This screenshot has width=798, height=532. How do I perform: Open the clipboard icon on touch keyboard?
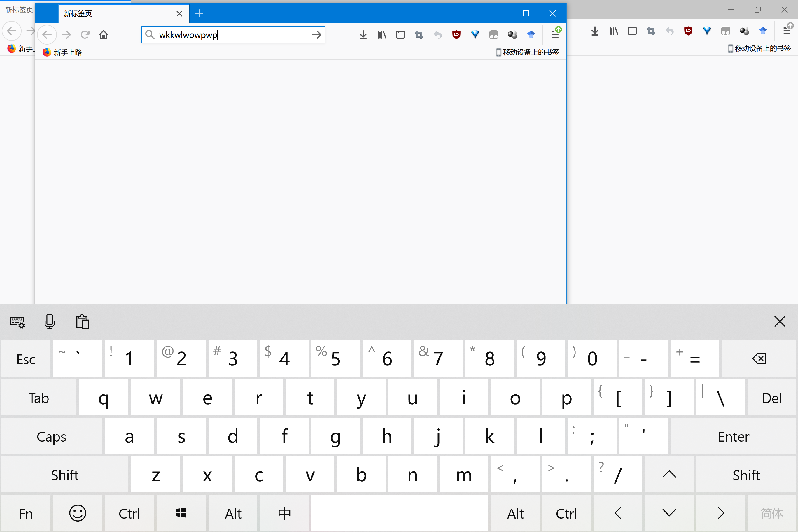pyautogui.click(x=83, y=321)
